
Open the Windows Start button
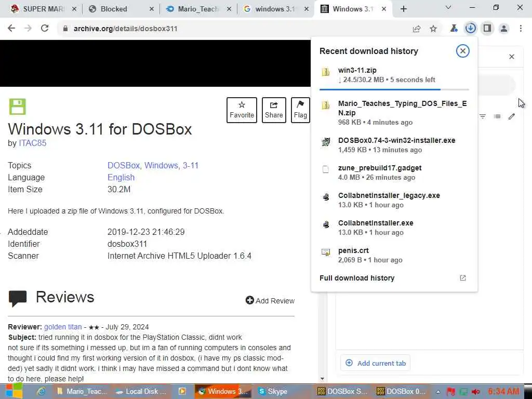[14, 391]
